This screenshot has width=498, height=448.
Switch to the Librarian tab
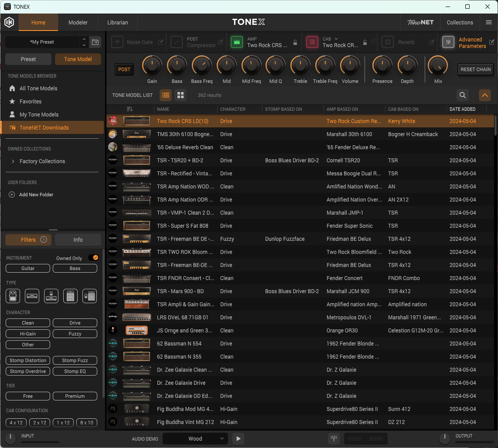pyautogui.click(x=117, y=22)
